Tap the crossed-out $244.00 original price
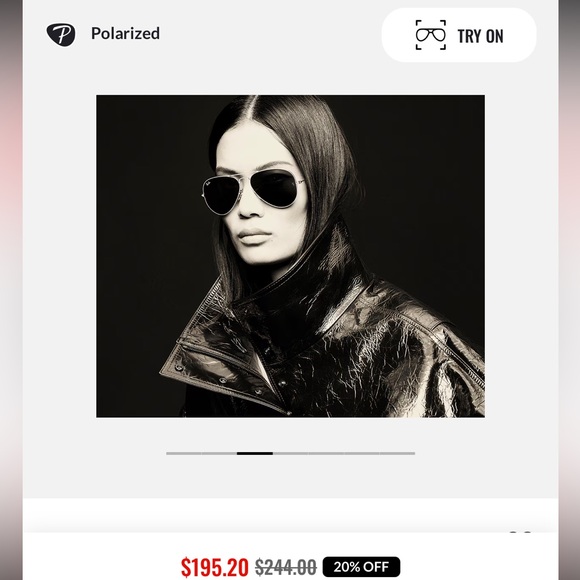580x580 pixels. point(286,567)
